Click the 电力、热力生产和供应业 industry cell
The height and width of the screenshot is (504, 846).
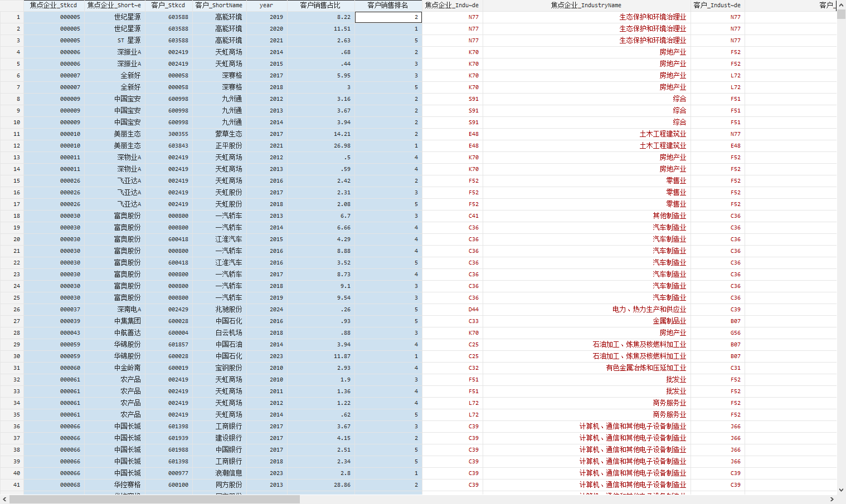point(649,310)
